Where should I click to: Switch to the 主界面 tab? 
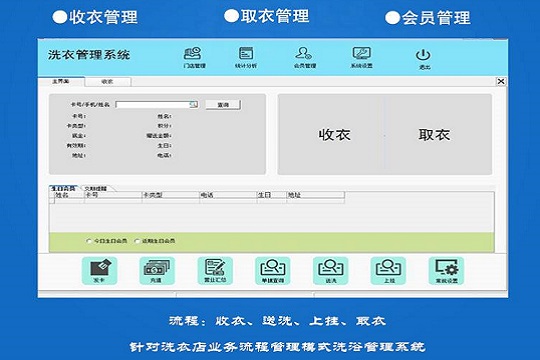point(61,81)
